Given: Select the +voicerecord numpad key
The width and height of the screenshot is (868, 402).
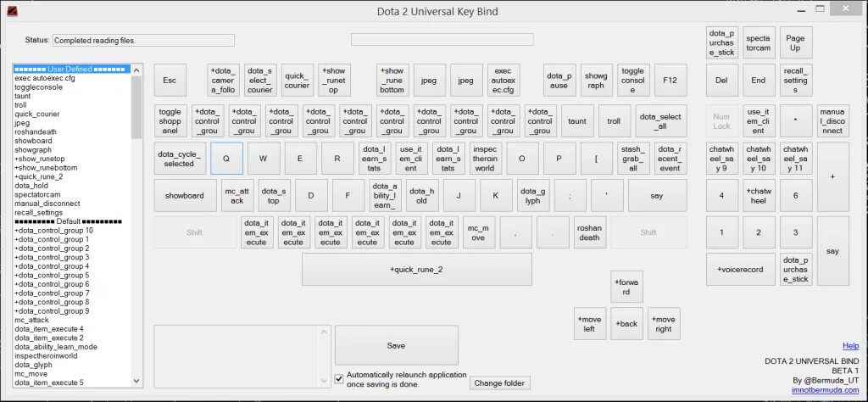Looking at the screenshot, I should point(741,270).
